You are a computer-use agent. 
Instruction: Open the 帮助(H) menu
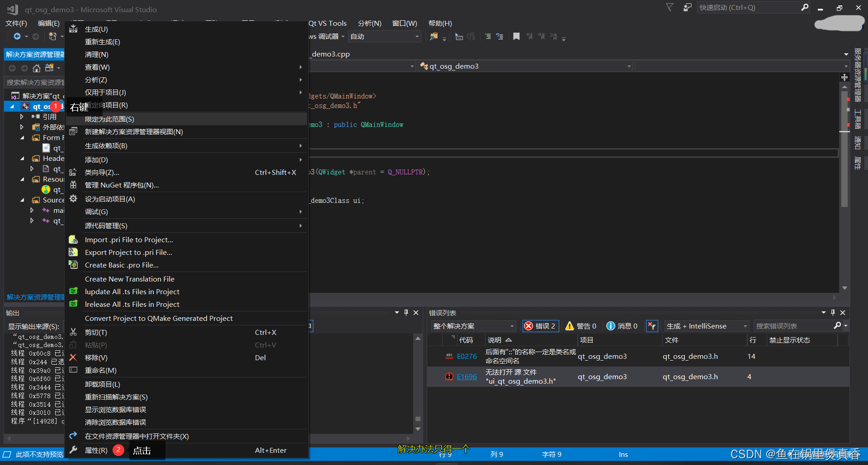pyautogui.click(x=440, y=23)
